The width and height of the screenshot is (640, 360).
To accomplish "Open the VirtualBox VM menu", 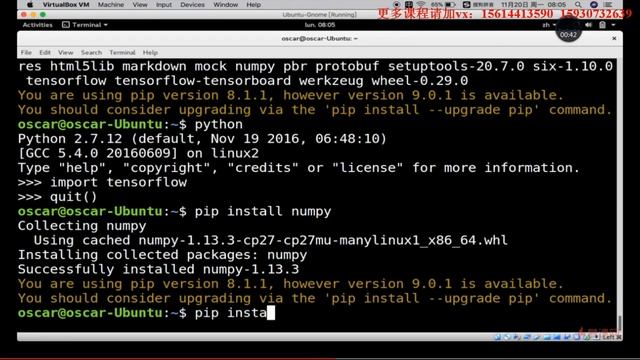I will (66, 4).
